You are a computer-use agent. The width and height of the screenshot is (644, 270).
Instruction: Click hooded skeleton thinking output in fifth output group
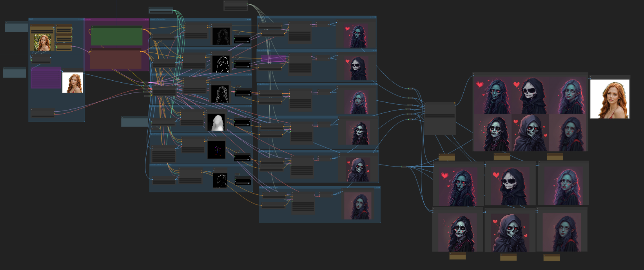click(358, 169)
